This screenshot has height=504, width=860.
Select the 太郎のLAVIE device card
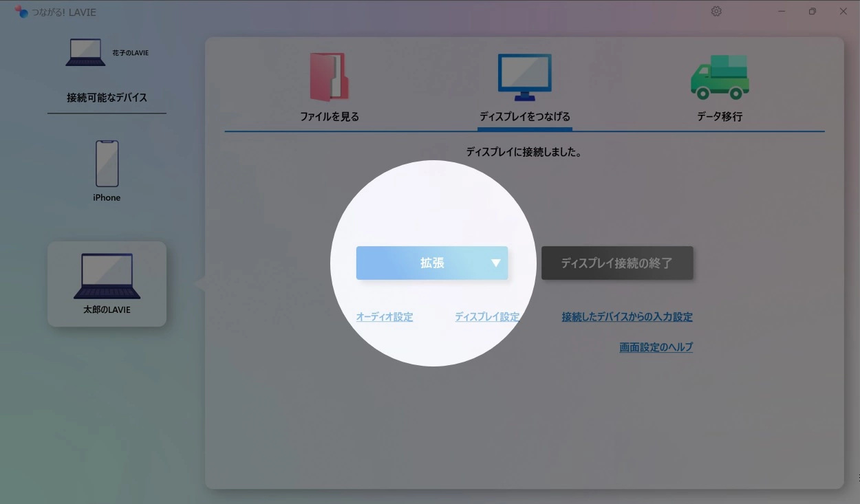coord(107,284)
